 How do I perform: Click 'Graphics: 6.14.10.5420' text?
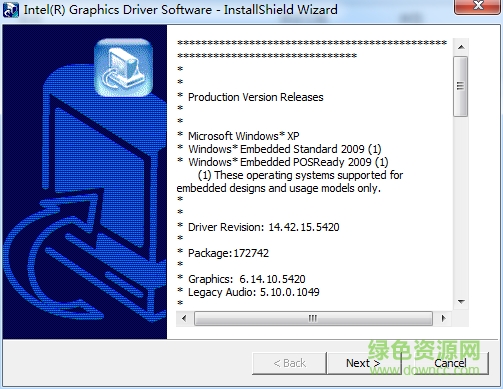(x=247, y=279)
